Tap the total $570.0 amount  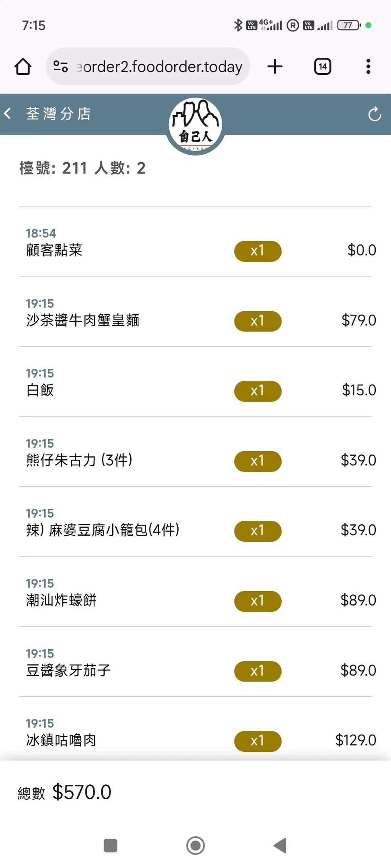82,792
